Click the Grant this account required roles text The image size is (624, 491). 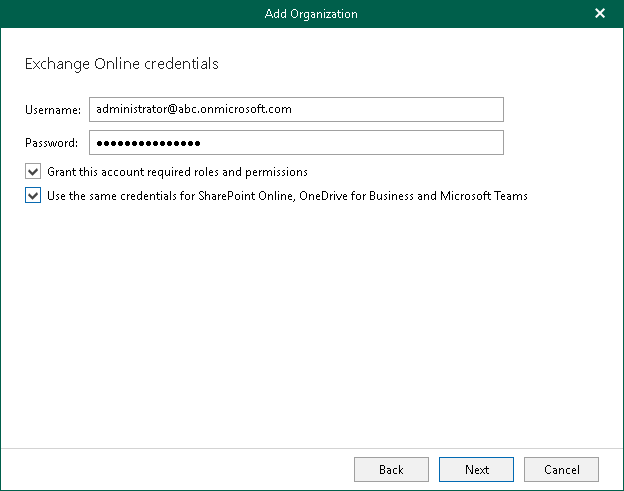pyautogui.click(x=177, y=172)
